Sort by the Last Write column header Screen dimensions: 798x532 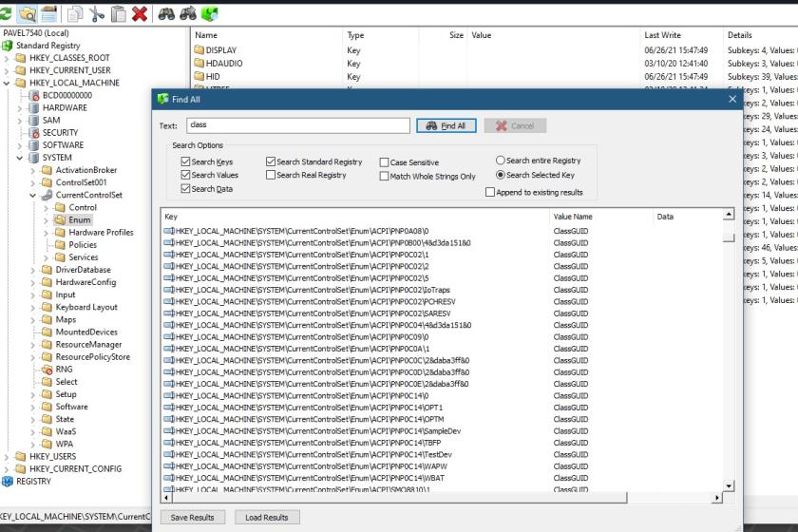coord(680,35)
